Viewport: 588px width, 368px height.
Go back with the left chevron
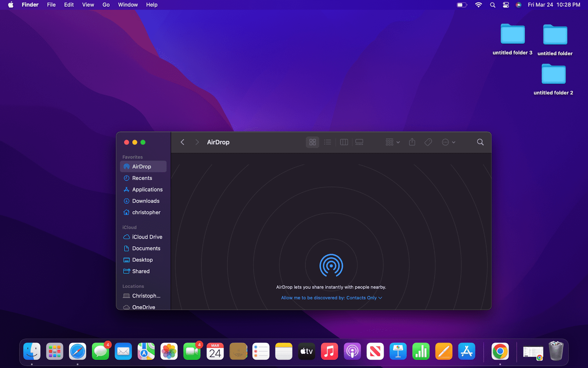[x=182, y=142]
